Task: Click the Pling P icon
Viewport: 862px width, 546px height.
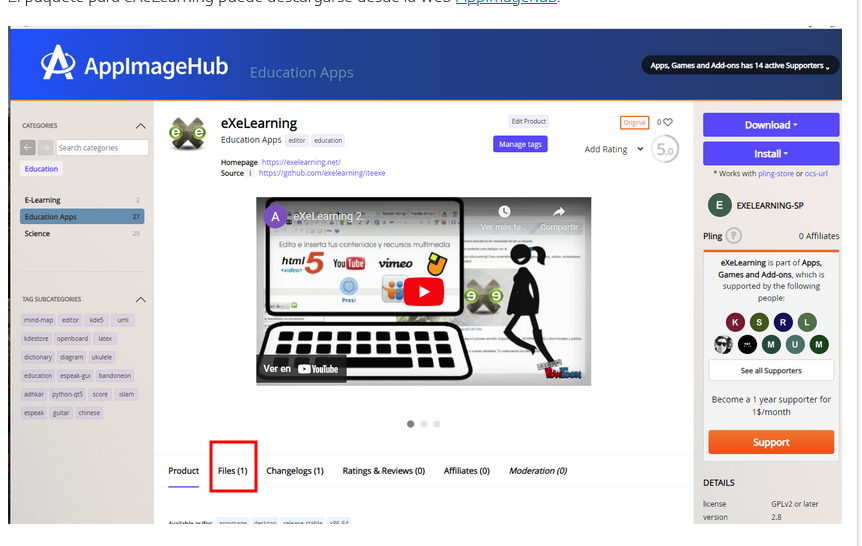Action: tap(733, 236)
